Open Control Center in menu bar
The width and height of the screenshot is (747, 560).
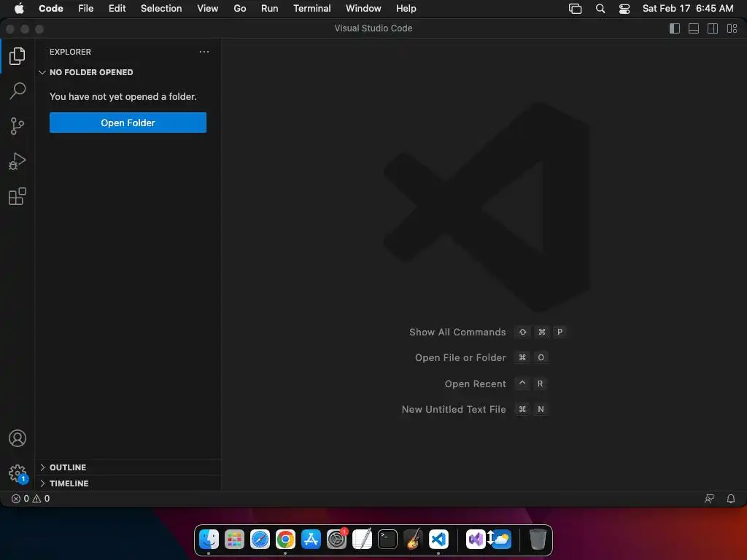tap(624, 9)
